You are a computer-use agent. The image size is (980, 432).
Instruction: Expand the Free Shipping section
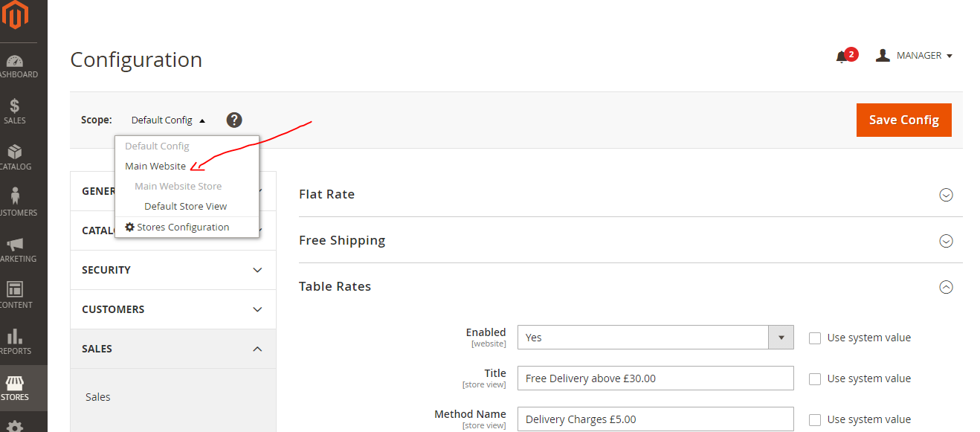click(946, 241)
